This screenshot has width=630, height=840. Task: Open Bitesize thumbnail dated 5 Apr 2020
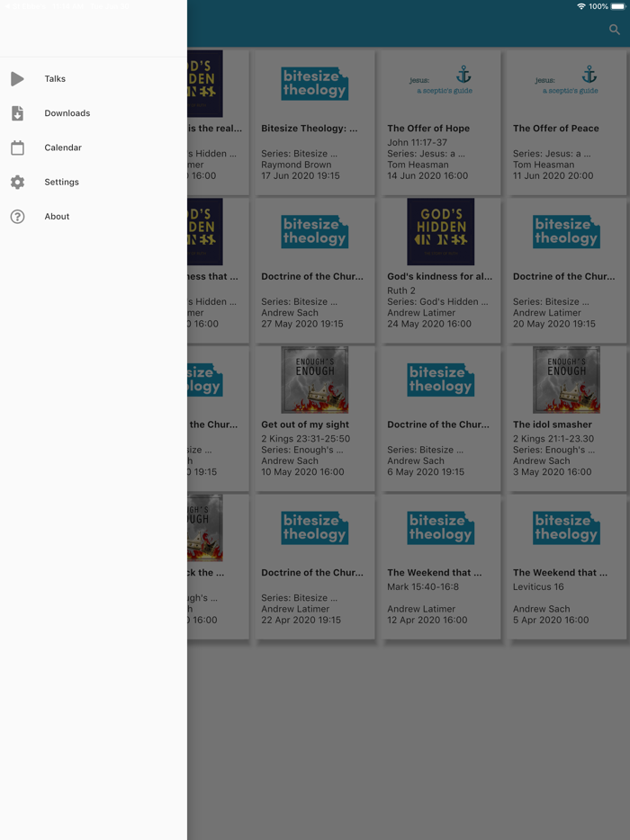click(x=566, y=528)
